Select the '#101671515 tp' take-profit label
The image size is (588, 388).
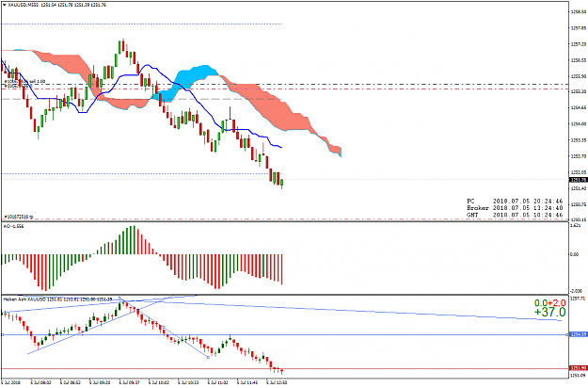pos(19,217)
